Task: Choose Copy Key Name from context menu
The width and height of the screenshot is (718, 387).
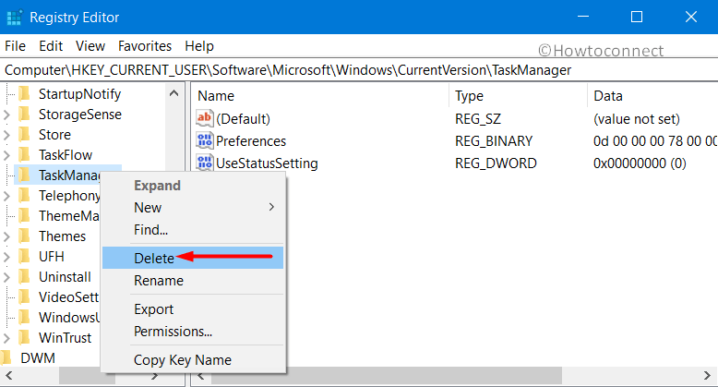Action: pyautogui.click(x=193, y=360)
